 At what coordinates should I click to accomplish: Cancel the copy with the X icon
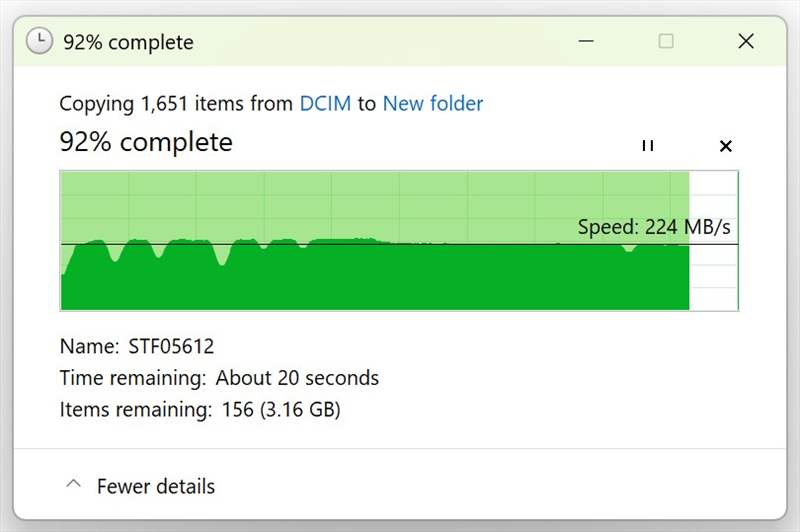pyautogui.click(x=726, y=146)
